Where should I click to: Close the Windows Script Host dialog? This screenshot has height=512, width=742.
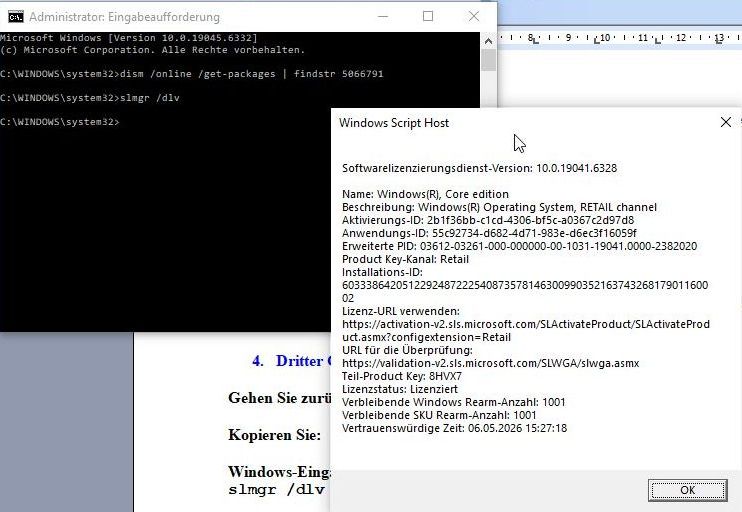725,123
